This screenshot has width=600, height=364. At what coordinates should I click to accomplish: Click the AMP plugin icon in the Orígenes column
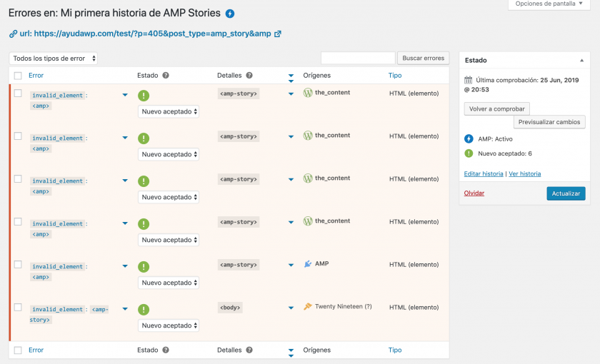308,264
